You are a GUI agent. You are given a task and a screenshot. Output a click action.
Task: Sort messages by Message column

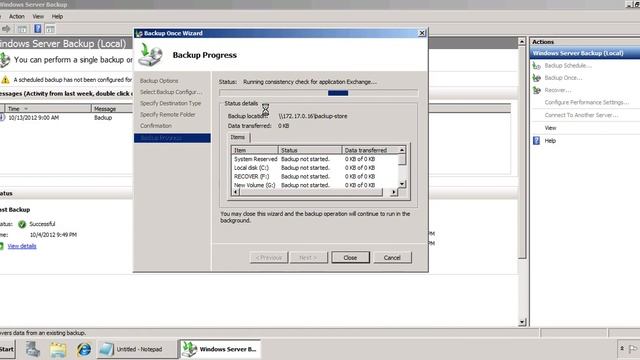coord(112,109)
